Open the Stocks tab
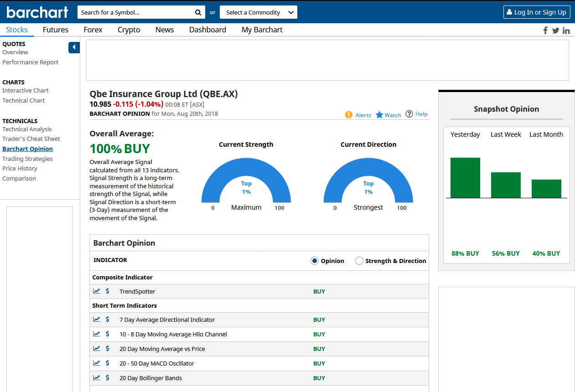This screenshot has height=392, width=575. point(17,30)
